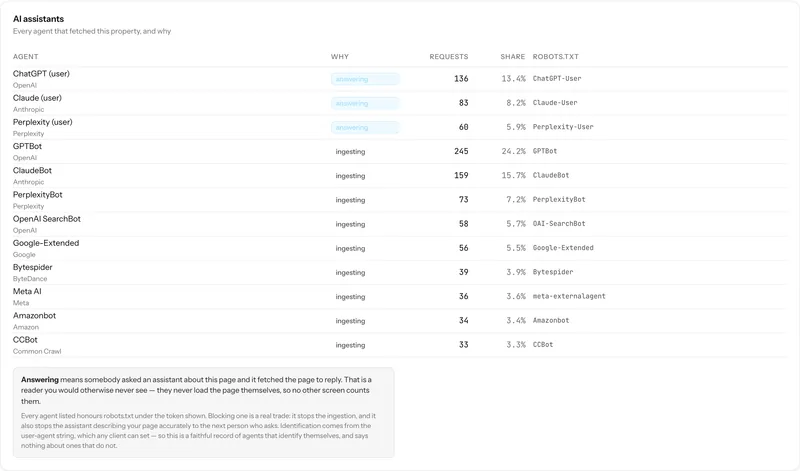The width and height of the screenshot is (800, 471).
Task: Click the Common Crawl vendor label
Action: [x=37, y=351]
